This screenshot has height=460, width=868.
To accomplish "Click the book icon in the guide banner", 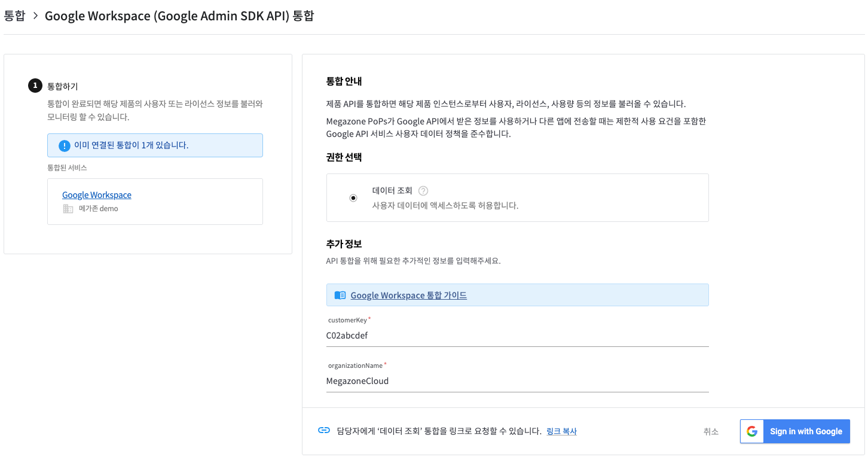I will (340, 295).
